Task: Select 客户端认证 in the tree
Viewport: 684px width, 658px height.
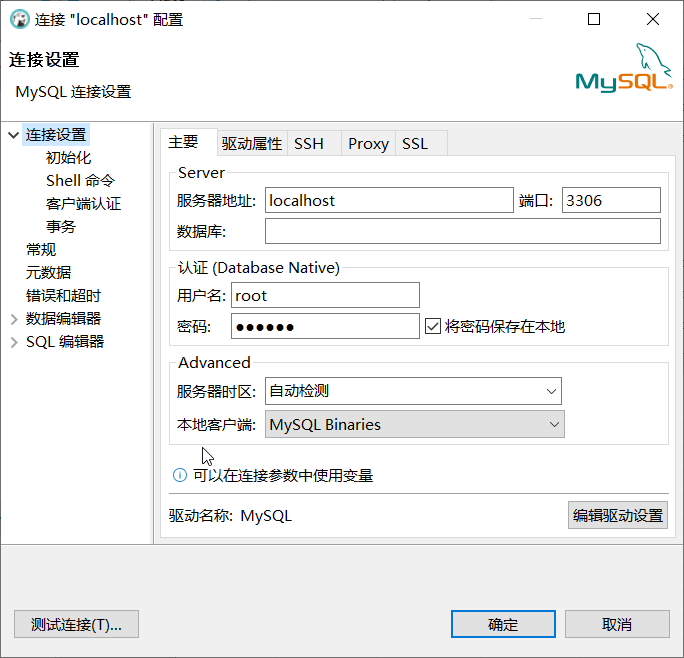Action: pos(83,204)
